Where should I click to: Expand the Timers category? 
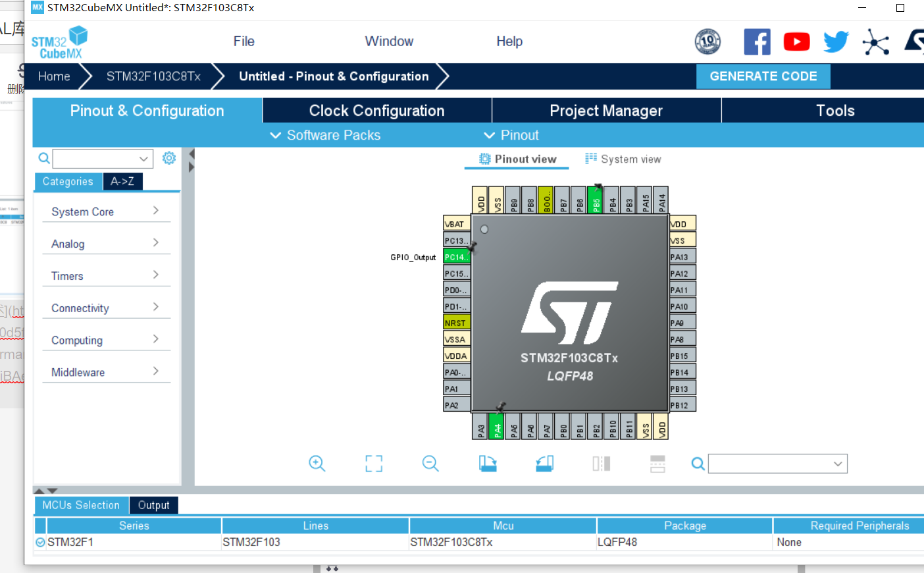[106, 276]
